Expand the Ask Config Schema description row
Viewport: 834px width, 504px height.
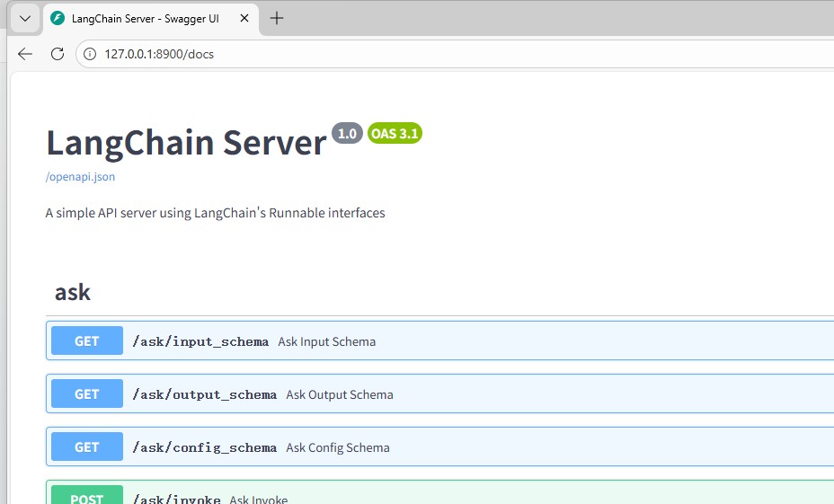340,447
